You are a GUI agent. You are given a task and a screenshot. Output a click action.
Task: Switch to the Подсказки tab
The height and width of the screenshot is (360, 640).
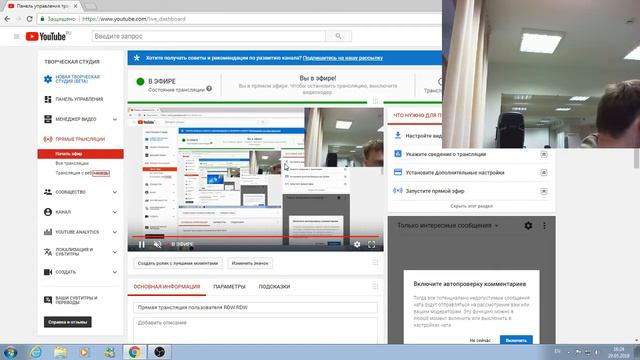click(274, 287)
